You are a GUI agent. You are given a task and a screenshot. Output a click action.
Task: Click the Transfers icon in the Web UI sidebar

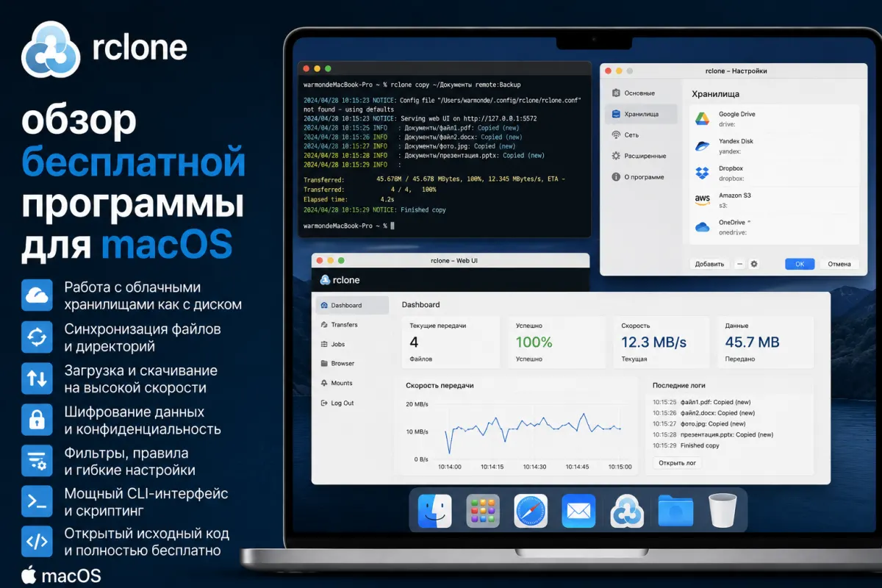(x=324, y=324)
